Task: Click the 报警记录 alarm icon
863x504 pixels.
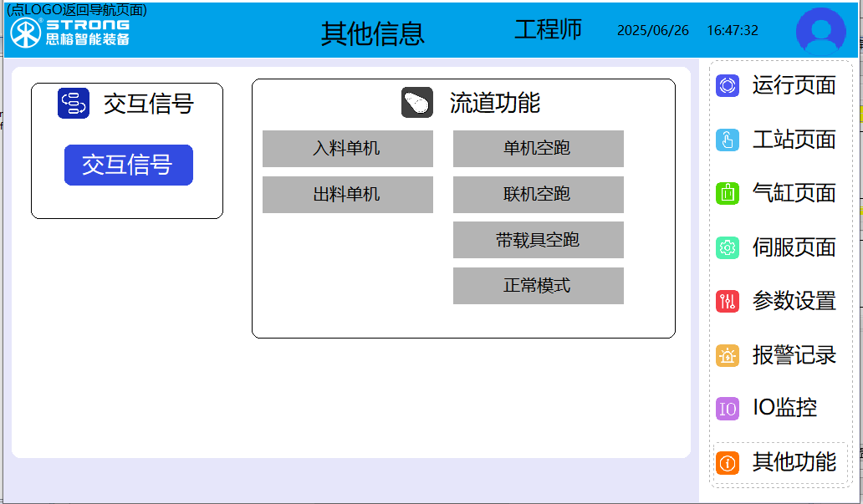Action: coord(728,355)
